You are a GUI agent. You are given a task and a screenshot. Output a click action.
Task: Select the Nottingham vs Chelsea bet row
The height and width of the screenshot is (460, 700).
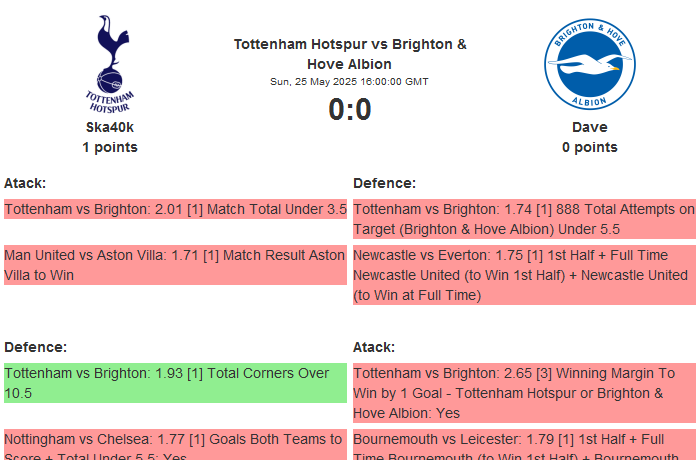click(x=176, y=444)
